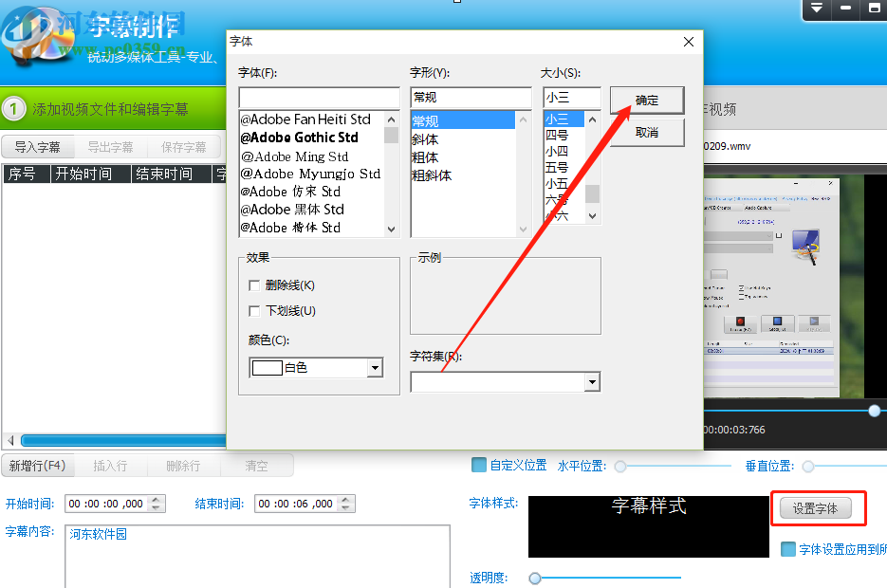Close the 字体 dialog
The image size is (887, 588).
(689, 42)
